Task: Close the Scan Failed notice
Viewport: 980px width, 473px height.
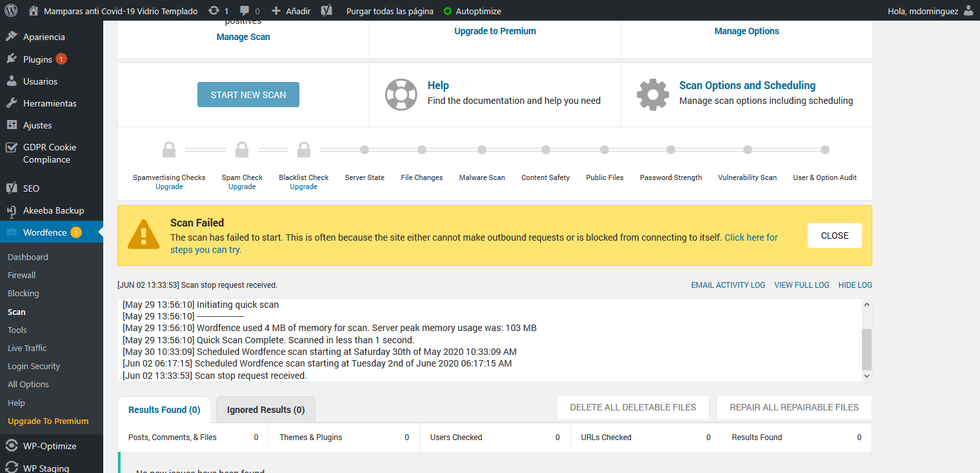Action: pos(835,236)
